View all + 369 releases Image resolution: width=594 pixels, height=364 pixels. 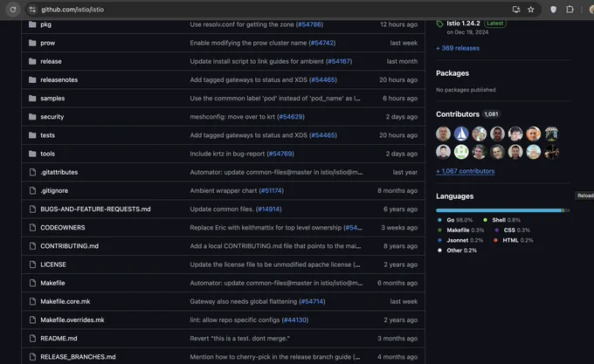[x=458, y=48]
